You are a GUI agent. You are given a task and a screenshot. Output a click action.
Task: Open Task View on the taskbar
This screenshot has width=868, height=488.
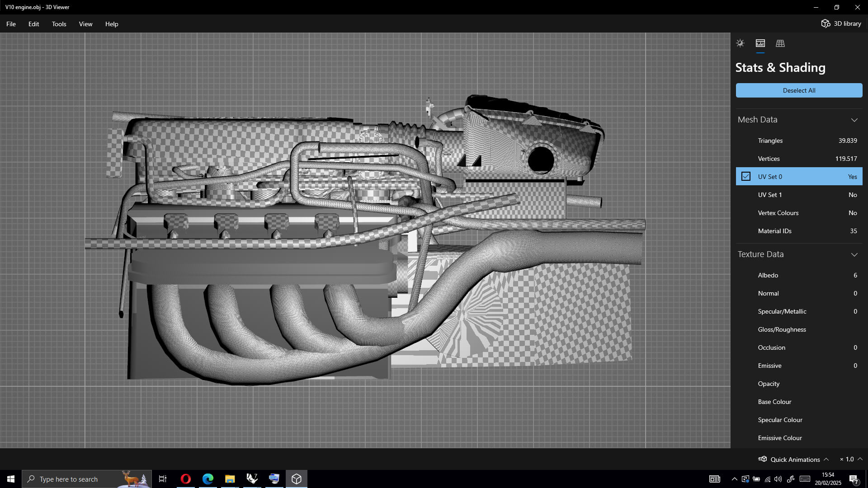[163, 479]
